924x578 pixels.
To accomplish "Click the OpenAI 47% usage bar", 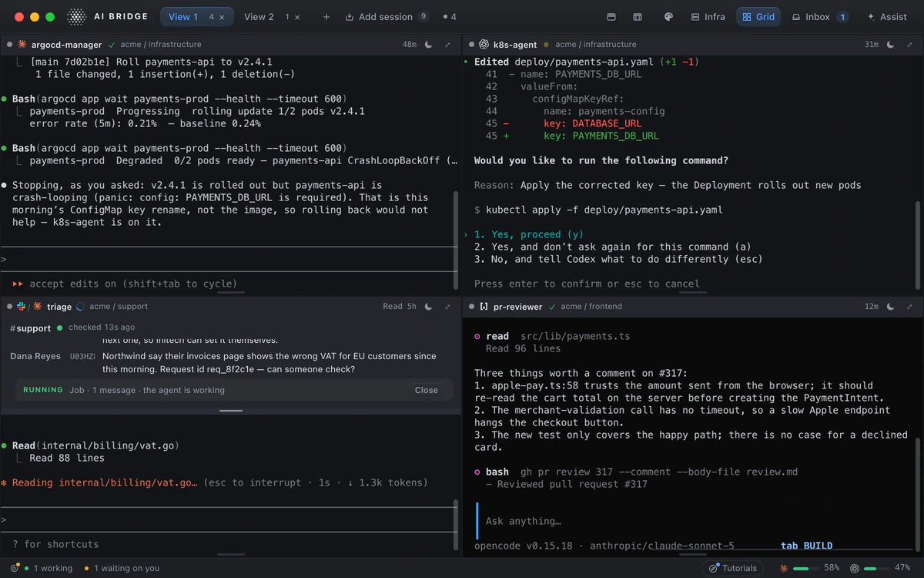I will 876,568.
